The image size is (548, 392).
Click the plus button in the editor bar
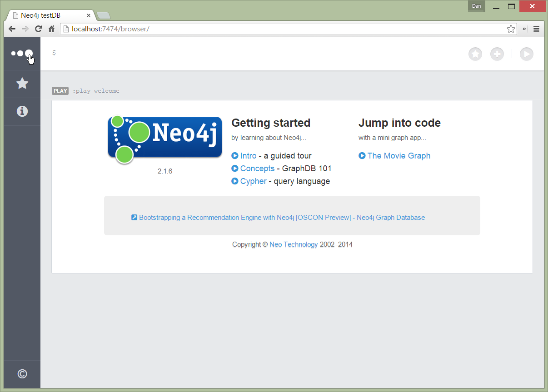[x=497, y=54]
